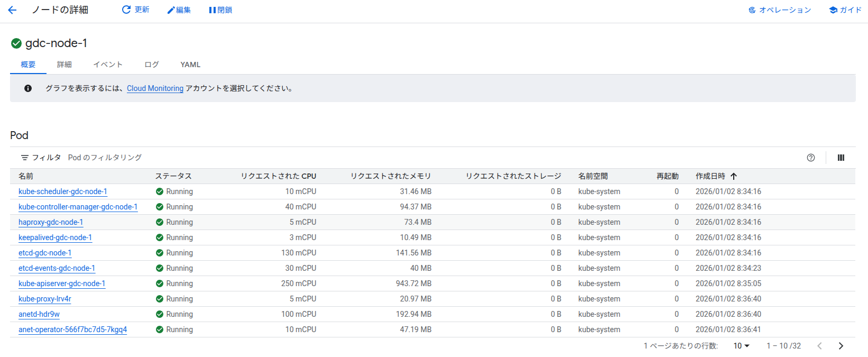The image size is (868, 357).
Task: Click the filter help question icon
Action: (x=811, y=158)
